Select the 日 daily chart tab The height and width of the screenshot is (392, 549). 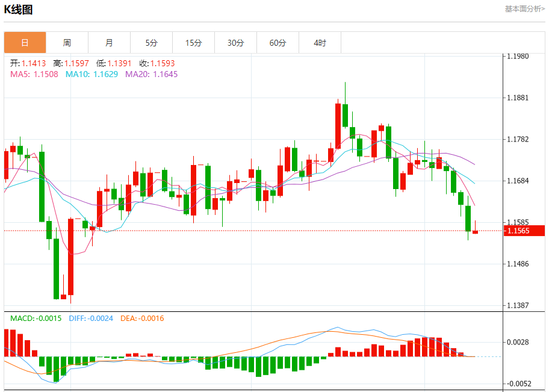pos(25,43)
